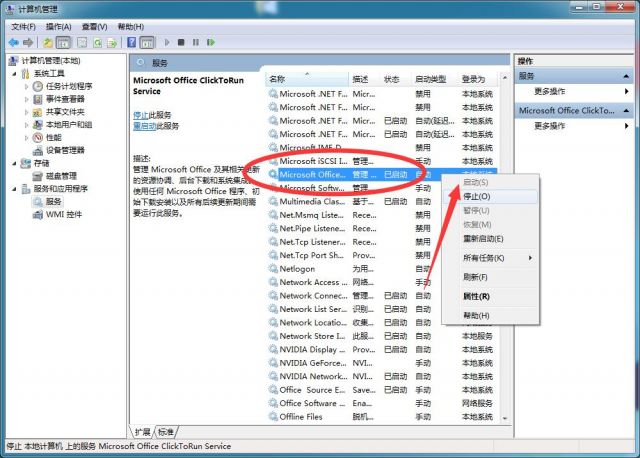640x458 pixels.
Task: Sort by the 名称 column header
Action: pyautogui.click(x=307, y=79)
